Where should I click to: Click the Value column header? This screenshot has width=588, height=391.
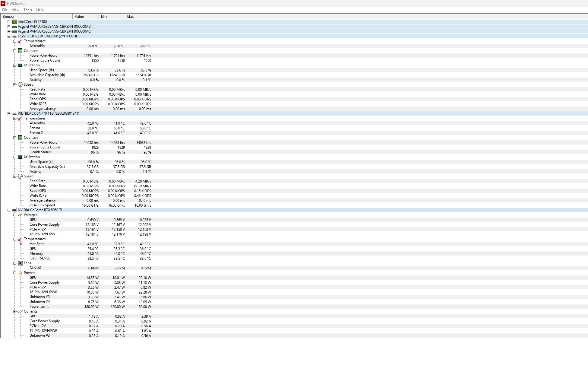[x=86, y=16]
